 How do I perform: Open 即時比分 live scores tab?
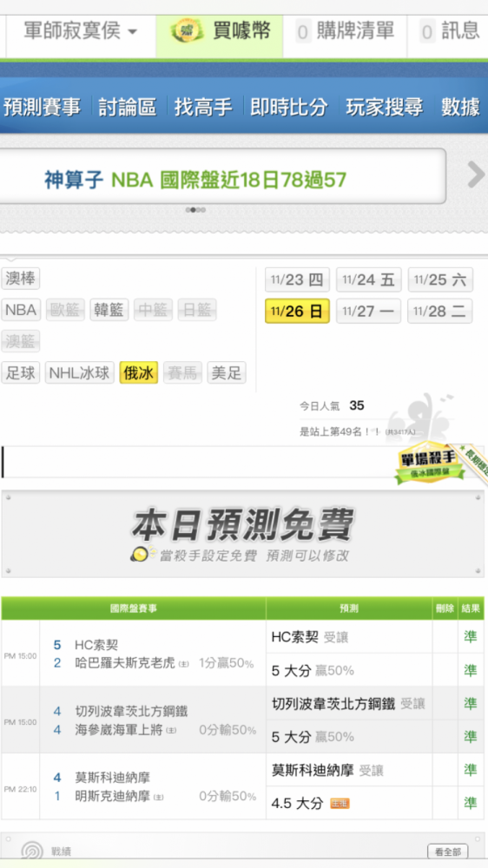click(x=289, y=107)
